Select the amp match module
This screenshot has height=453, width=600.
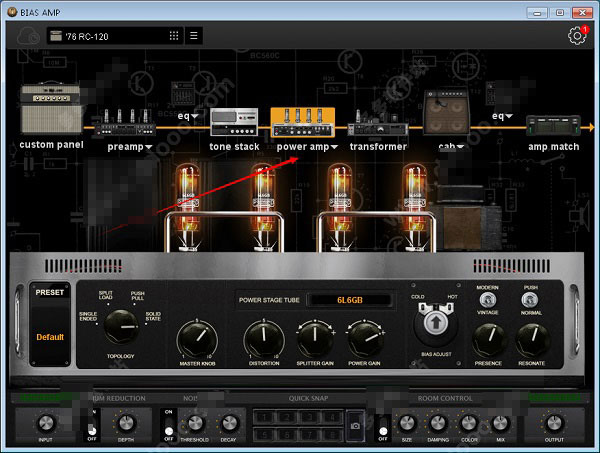point(553,126)
